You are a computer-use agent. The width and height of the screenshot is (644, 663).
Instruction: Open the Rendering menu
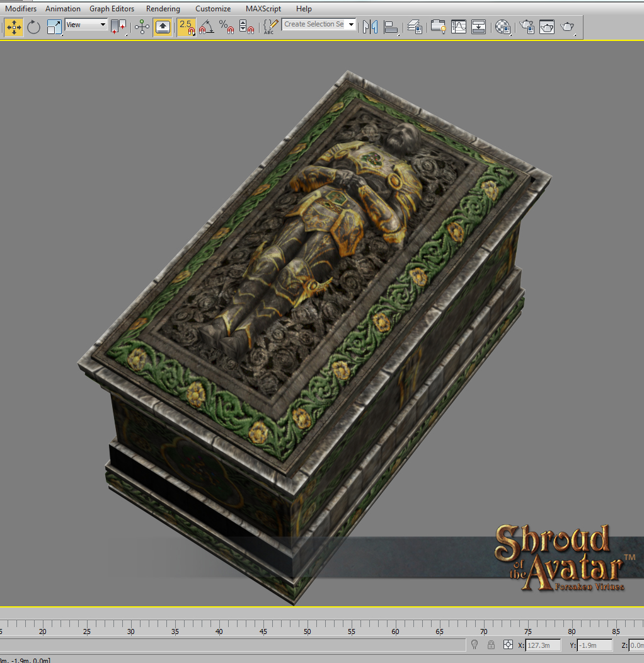163,9
